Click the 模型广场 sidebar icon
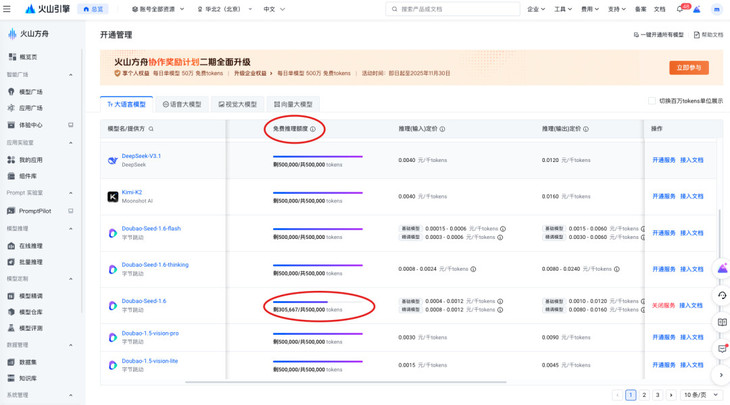 (x=12, y=92)
